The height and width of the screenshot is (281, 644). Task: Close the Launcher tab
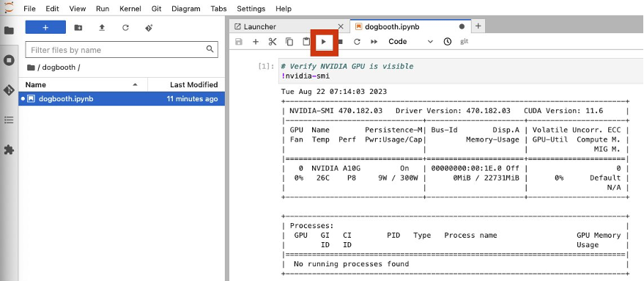[x=341, y=26]
